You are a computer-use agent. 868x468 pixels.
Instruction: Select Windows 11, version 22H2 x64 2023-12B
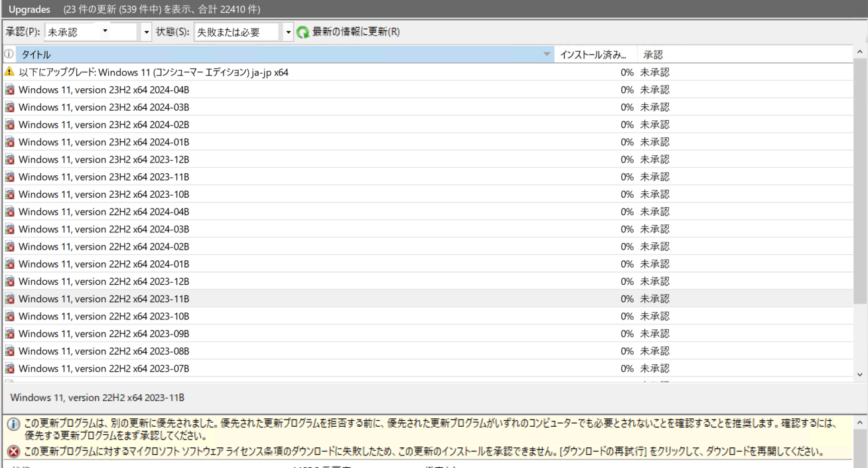[428, 281]
